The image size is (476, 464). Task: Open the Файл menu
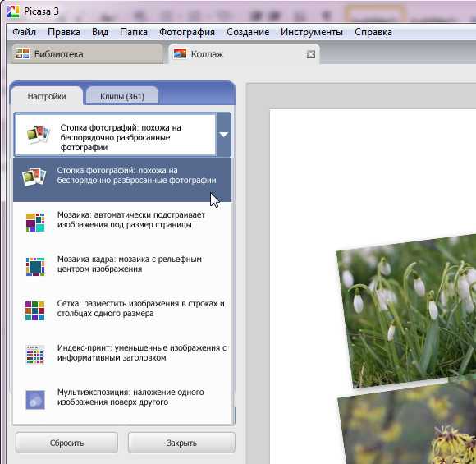pos(25,32)
